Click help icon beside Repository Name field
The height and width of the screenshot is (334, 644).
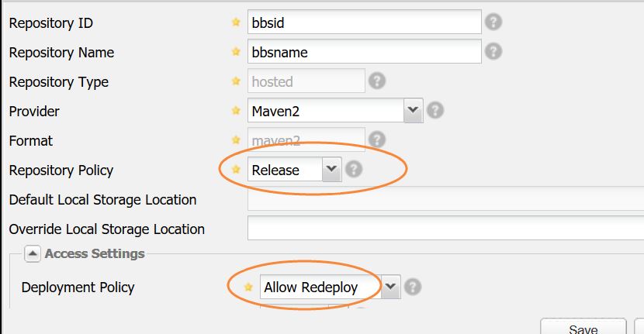[493, 51]
